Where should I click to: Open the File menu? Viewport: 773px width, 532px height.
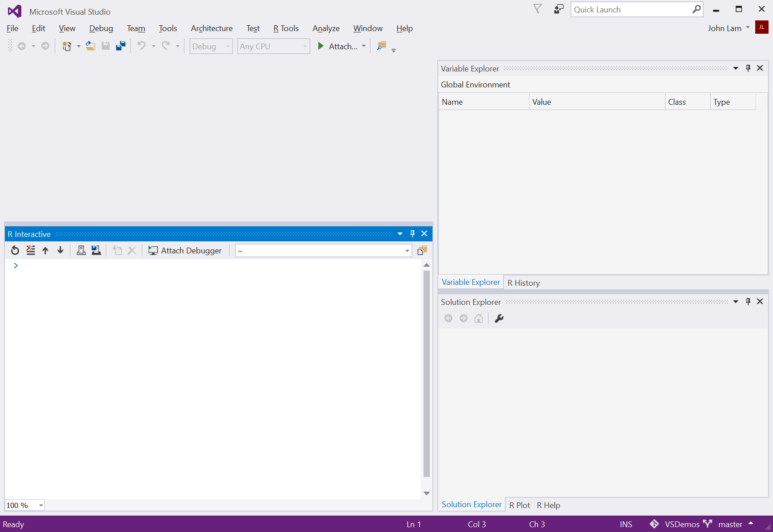(x=12, y=28)
